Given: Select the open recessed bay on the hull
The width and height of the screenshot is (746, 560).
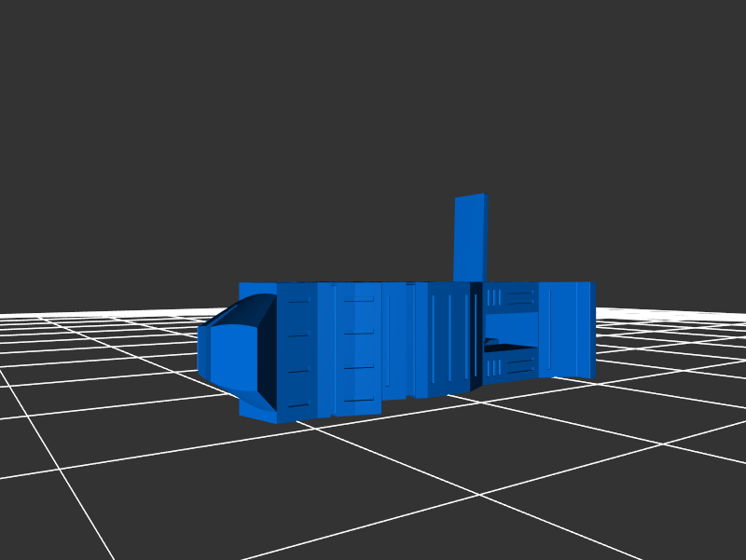Looking at the screenshot, I should click(x=510, y=327).
